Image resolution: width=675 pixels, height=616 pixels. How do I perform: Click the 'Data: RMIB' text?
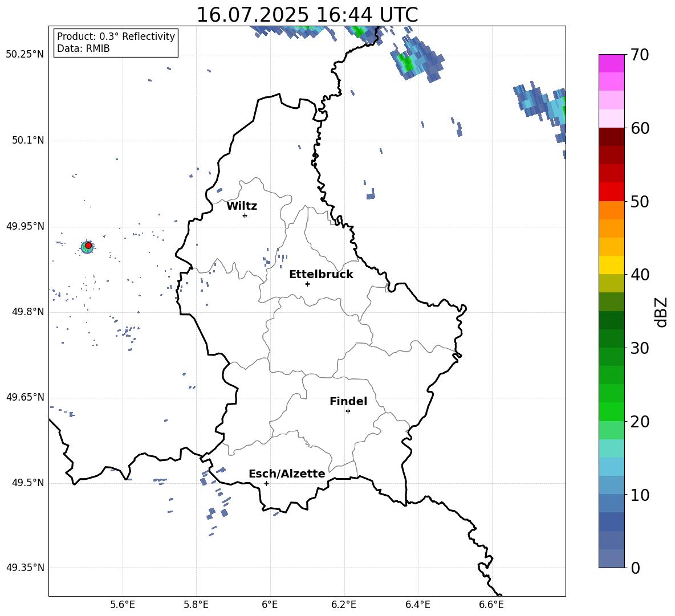point(83,48)
